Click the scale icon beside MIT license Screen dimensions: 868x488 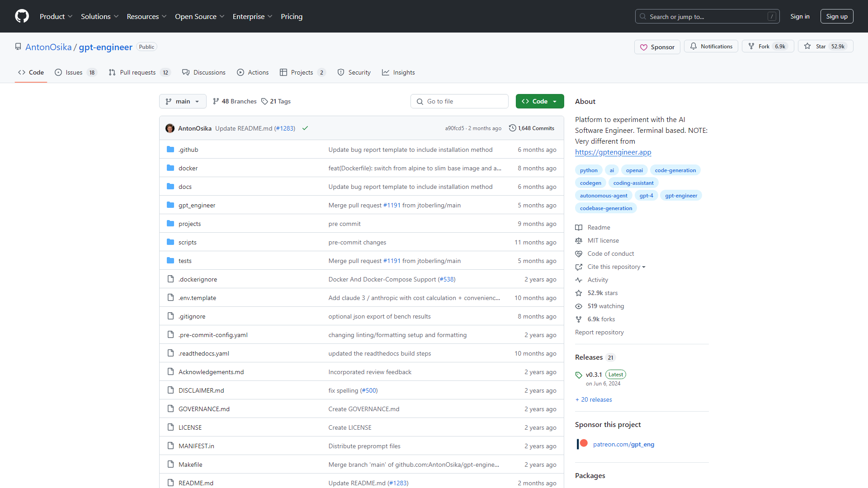pyautogui.click(x=579, y=240)
